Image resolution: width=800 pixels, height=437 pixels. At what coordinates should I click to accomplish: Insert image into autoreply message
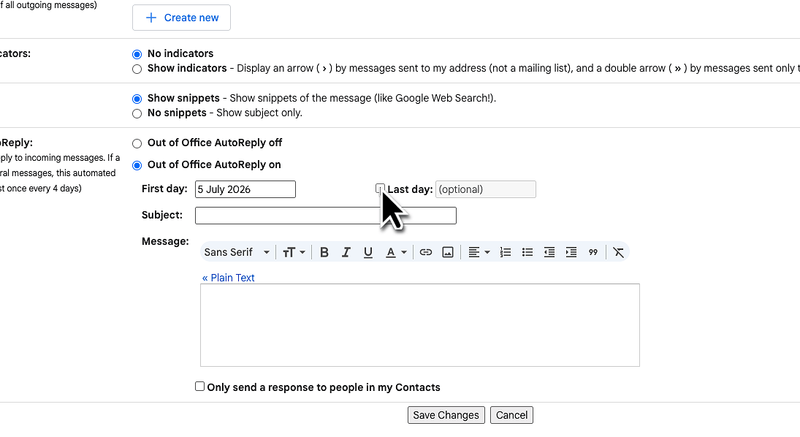click(x=447, y=252)
